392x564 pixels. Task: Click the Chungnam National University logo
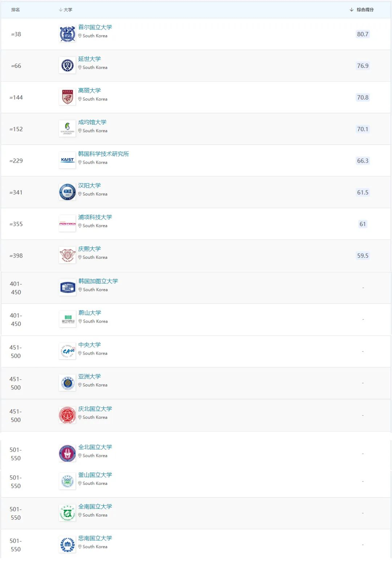pos(67,545)
